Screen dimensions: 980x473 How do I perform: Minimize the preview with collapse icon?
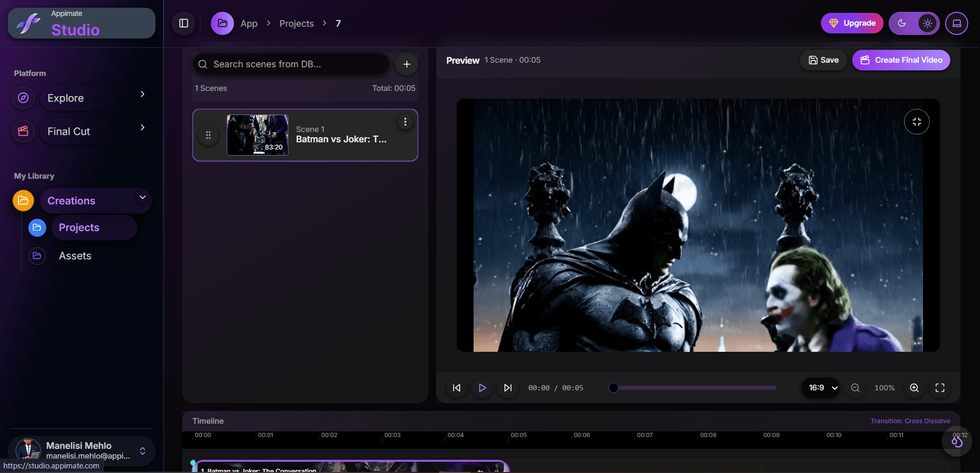pos(917,122)
